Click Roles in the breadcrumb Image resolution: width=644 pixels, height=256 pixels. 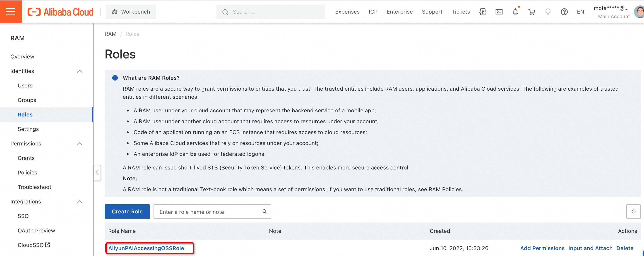pyautogui.click(x=132, y=34)
